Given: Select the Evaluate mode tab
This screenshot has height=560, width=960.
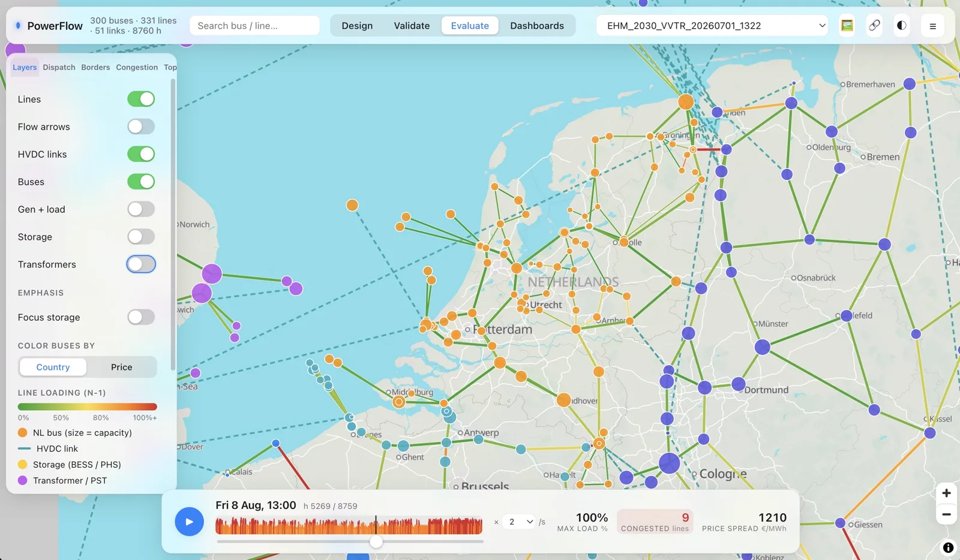Looking at the screenshot, I should click(x=470, y=26).
